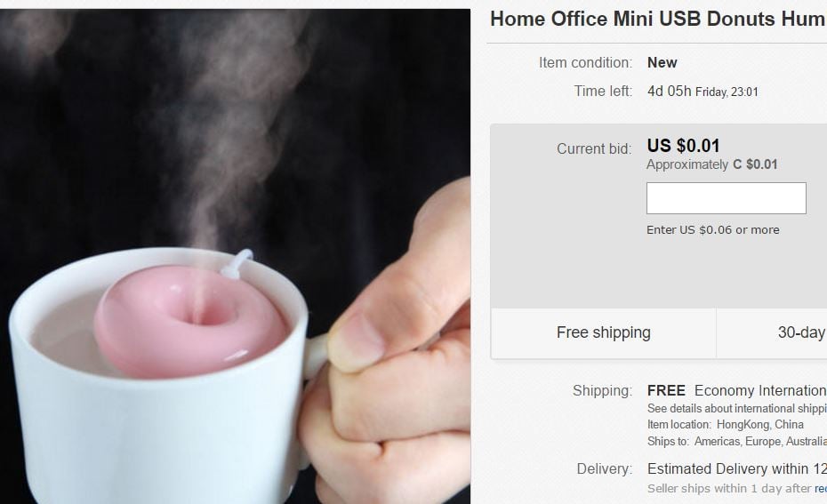Open See details about international shipping
Image resolution: width=827 pixels, height=504 pixels.
click(x=737, y=409)
